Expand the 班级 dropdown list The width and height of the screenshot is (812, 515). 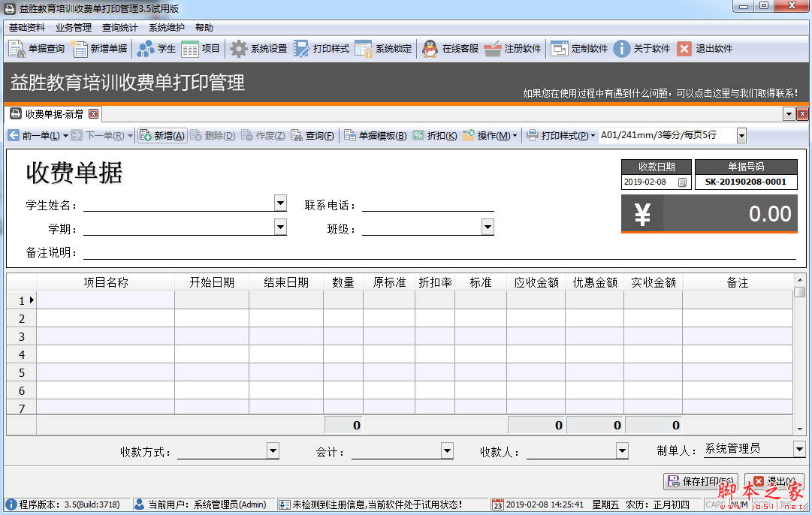(488, 226)
